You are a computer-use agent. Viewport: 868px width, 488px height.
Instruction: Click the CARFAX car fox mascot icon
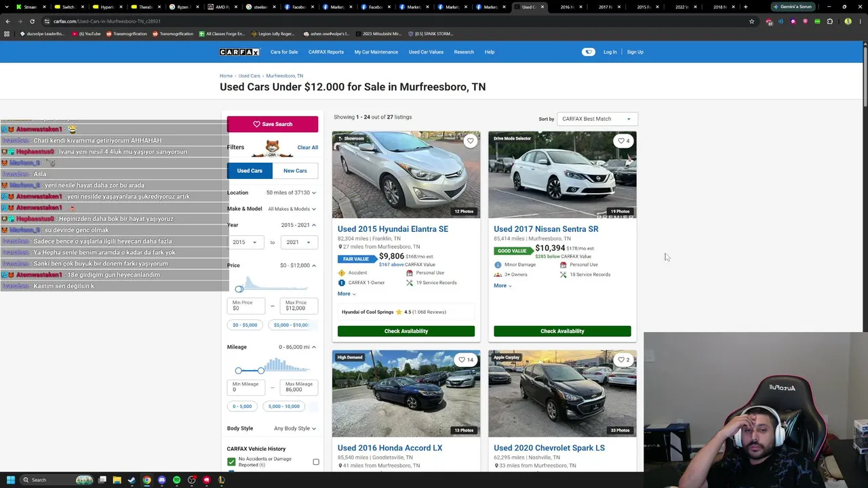pos(272,148)
